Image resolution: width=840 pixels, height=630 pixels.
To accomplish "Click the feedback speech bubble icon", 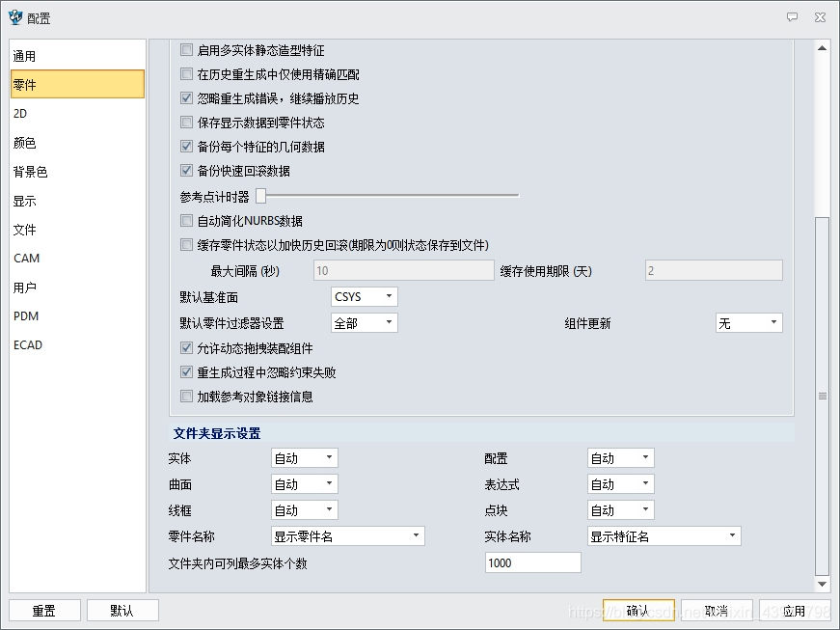I will [x=792, y=17].
